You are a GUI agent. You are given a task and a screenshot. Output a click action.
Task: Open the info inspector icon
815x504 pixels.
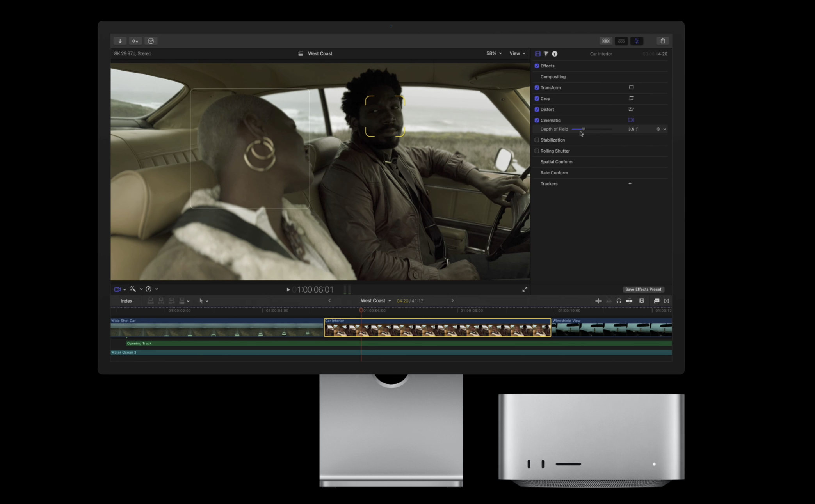click(x=555, y=54)
